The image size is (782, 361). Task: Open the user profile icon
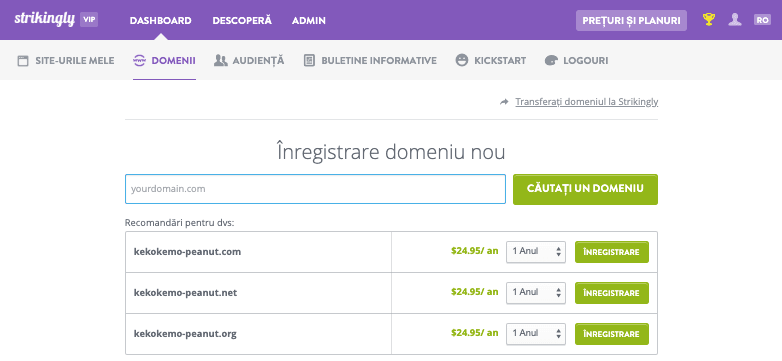[735, 20]
